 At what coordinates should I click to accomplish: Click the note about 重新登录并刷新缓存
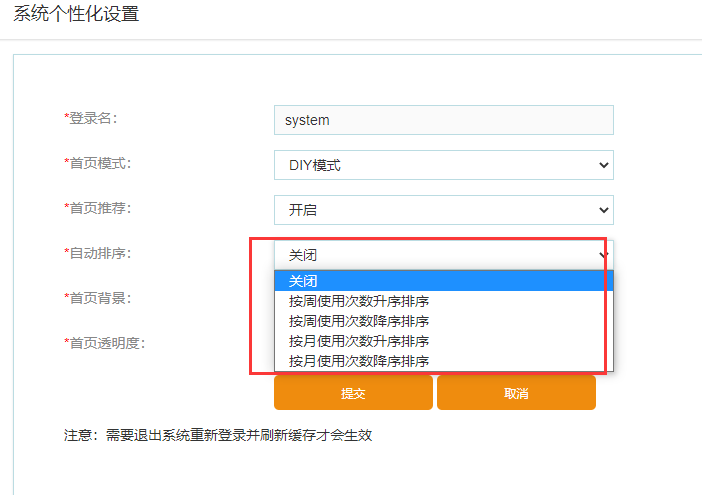click(218, 435)
